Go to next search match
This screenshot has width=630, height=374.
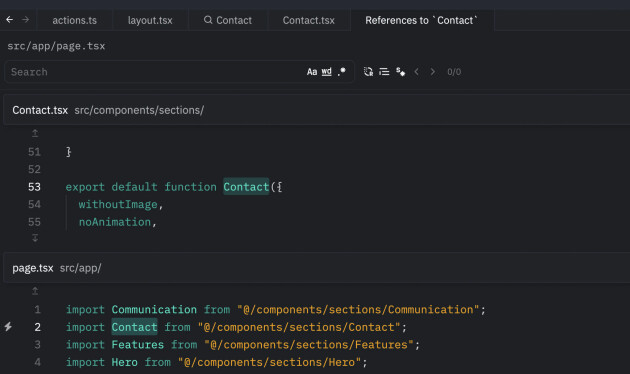(433, 72)
